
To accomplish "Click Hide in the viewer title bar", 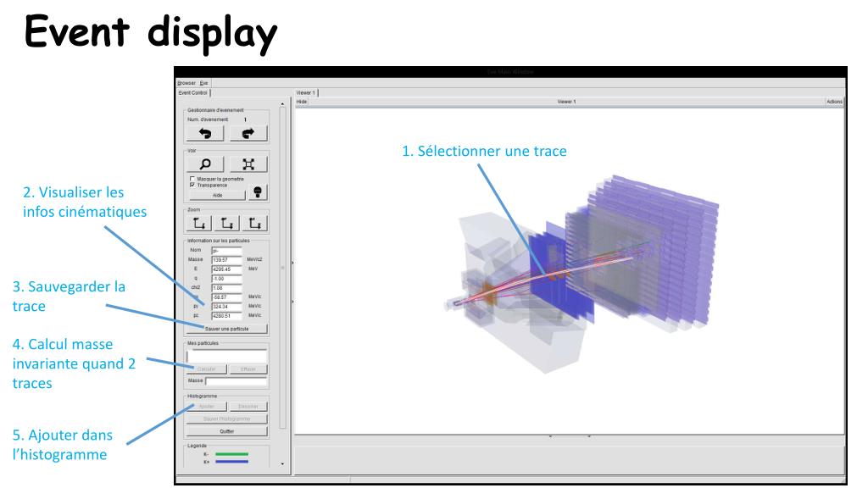I will point(302,102).
